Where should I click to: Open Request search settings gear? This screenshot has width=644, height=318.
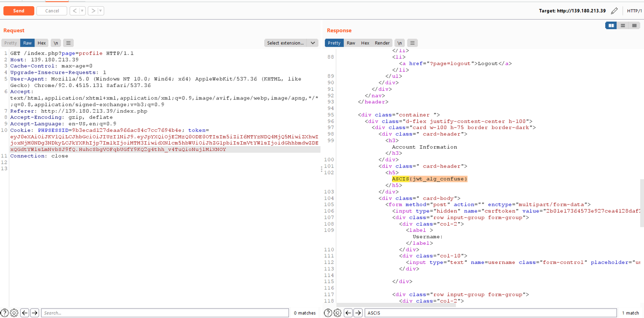[14, 313]
